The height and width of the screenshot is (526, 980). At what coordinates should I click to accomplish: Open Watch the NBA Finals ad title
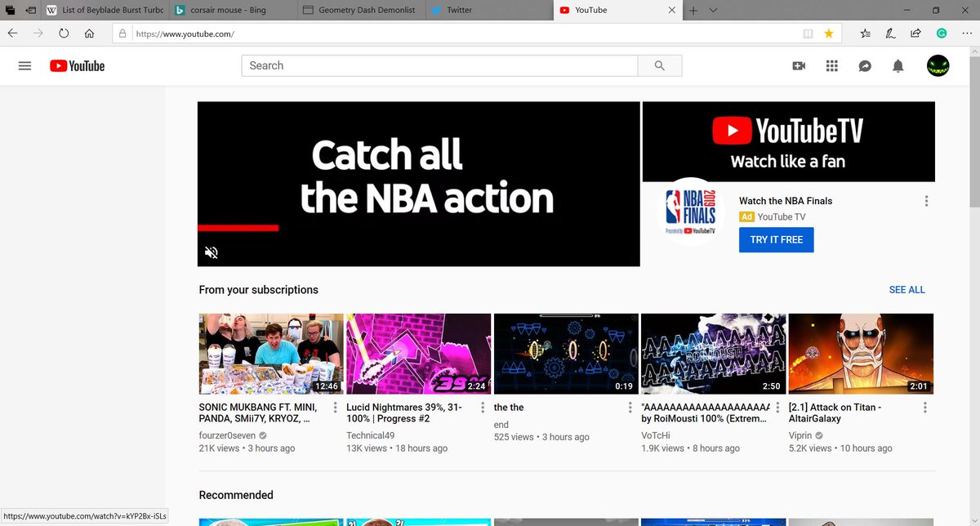point(786,201)
